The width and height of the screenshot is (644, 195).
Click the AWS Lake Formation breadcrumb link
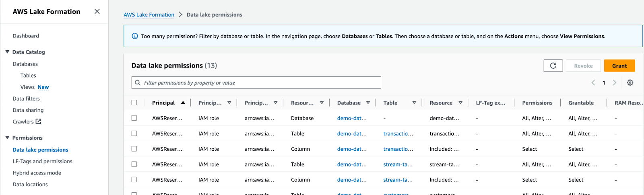[149, 14]
